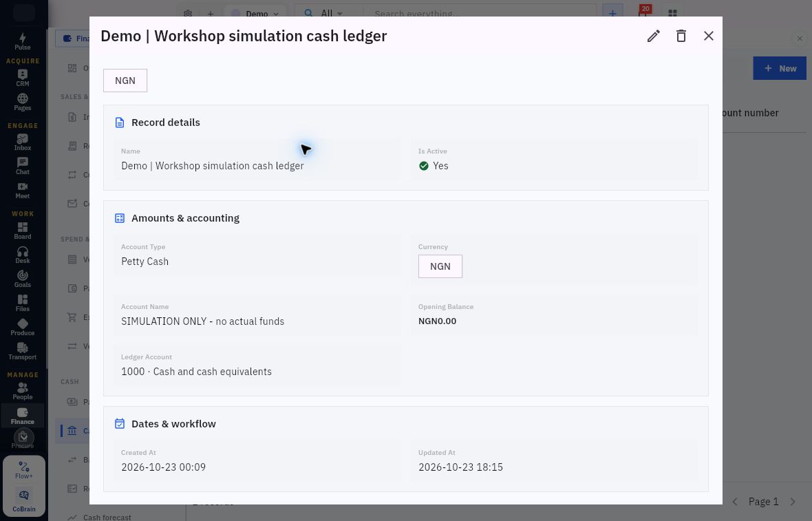Image resolution: width=812 pixels, height=521 pixels.
Task: Select '1000 · Cash and cash equivalents' ledger
Action: pyautogui.click(x=196, y=372)
